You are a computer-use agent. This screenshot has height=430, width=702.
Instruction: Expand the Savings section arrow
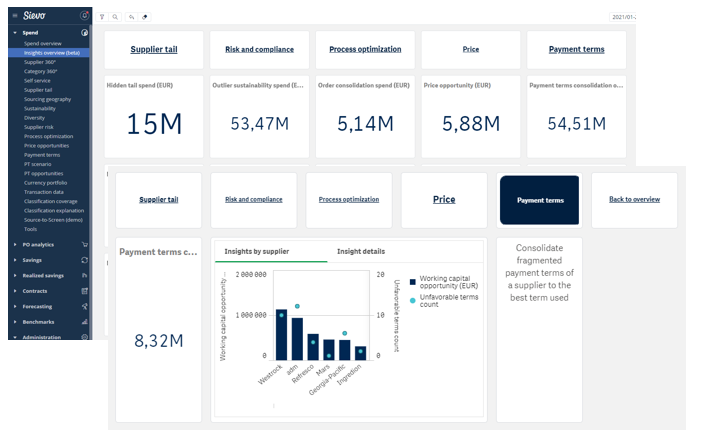click(x=14, y=259)
